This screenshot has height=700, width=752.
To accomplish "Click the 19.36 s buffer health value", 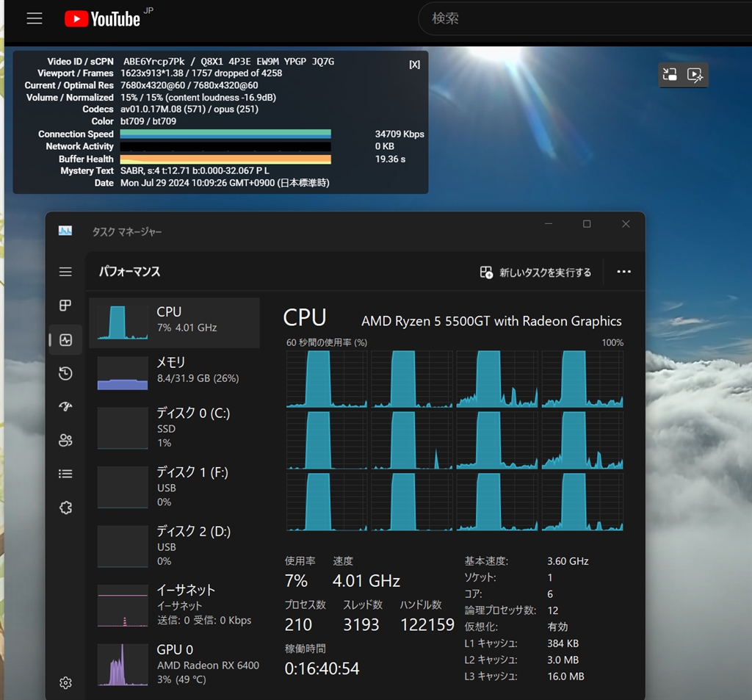I will 391,159.
